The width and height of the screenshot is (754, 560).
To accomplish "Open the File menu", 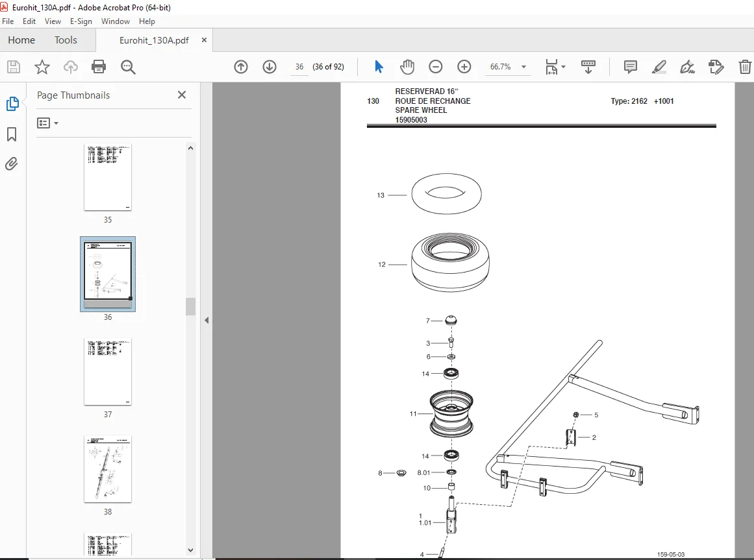I will click(x=8, y=21).
